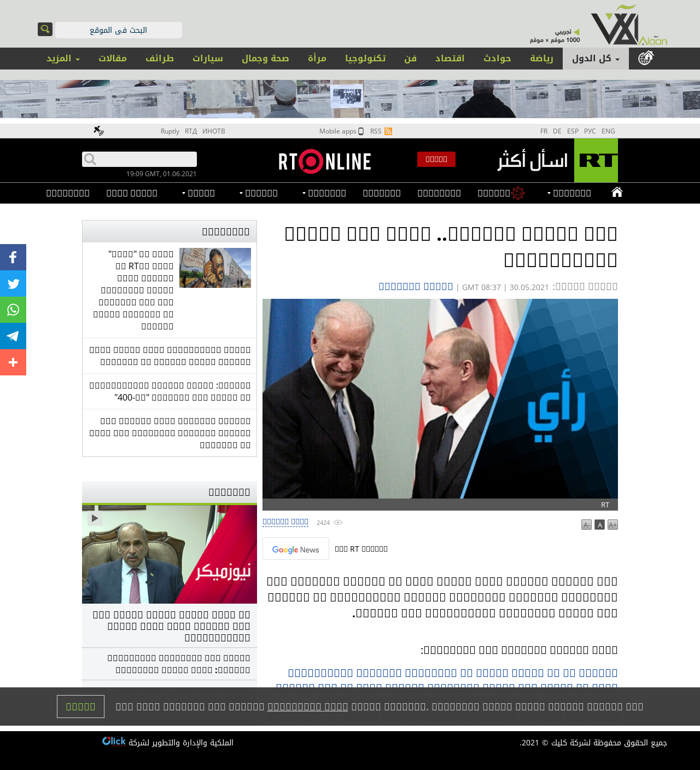Switch language to DE
Viewport: 700px width, 770px height.
pyautogui.click(x=557, y=131)
